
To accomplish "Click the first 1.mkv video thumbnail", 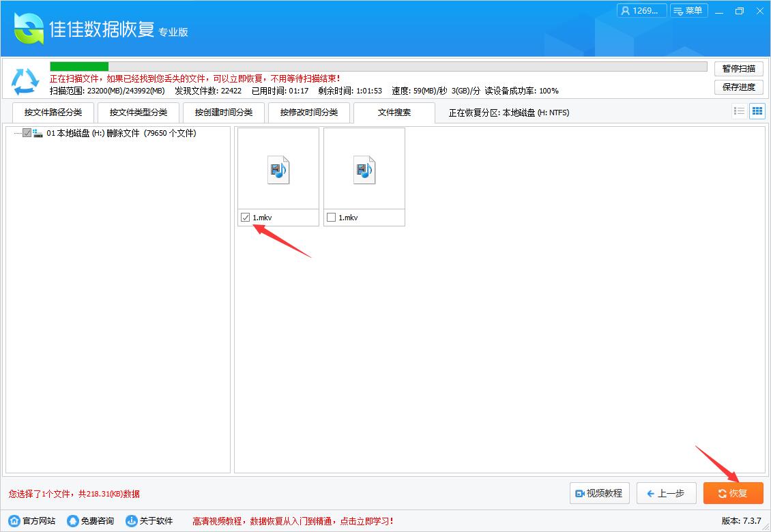I will 278,170.
